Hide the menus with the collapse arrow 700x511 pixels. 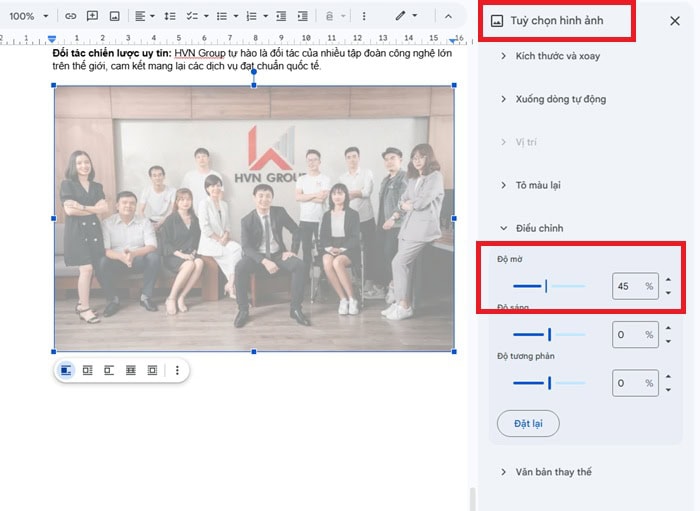pos(448,17)
